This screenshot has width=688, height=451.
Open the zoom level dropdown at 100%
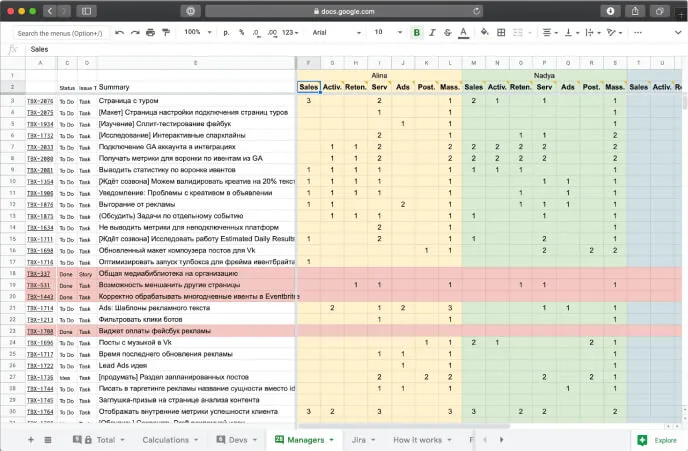197,32
